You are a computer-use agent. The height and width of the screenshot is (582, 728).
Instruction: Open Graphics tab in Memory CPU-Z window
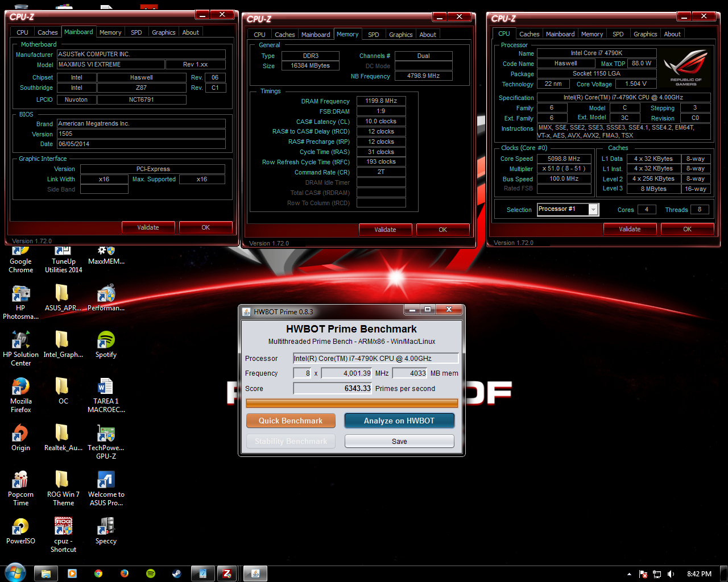click(400, 35)
